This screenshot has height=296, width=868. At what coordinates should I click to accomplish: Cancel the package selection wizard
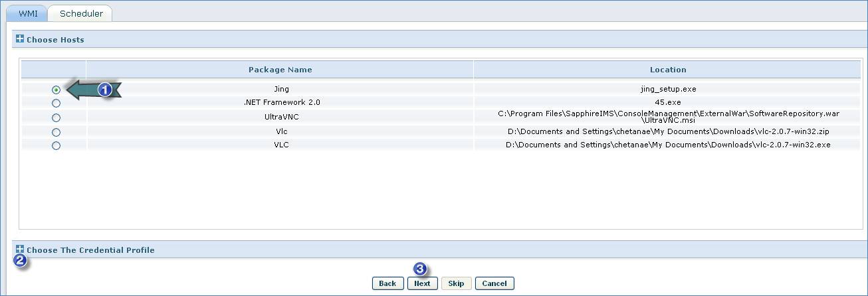[494, 283]
